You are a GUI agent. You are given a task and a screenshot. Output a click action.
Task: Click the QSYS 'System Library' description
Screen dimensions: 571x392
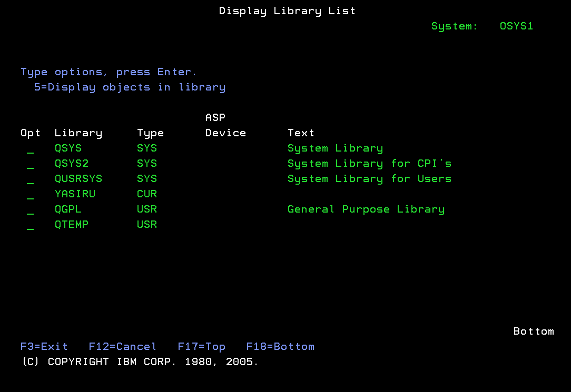click(x=336, y=149)
